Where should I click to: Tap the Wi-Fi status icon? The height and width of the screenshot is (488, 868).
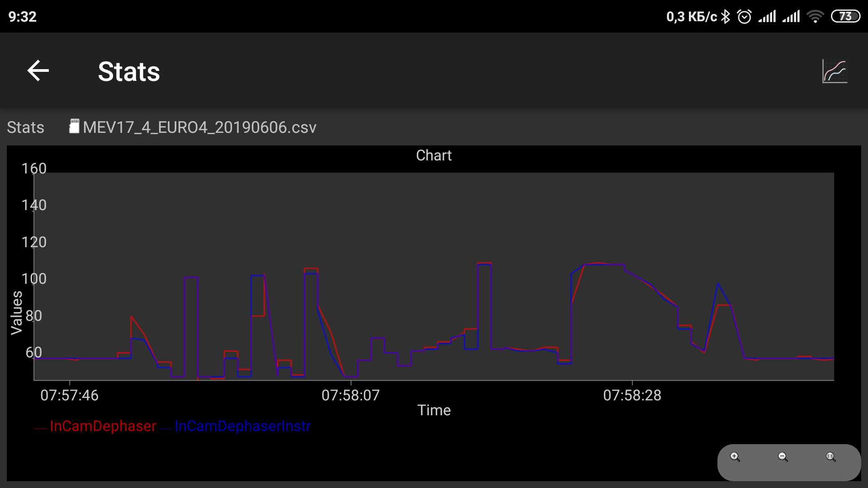(815, 17)
